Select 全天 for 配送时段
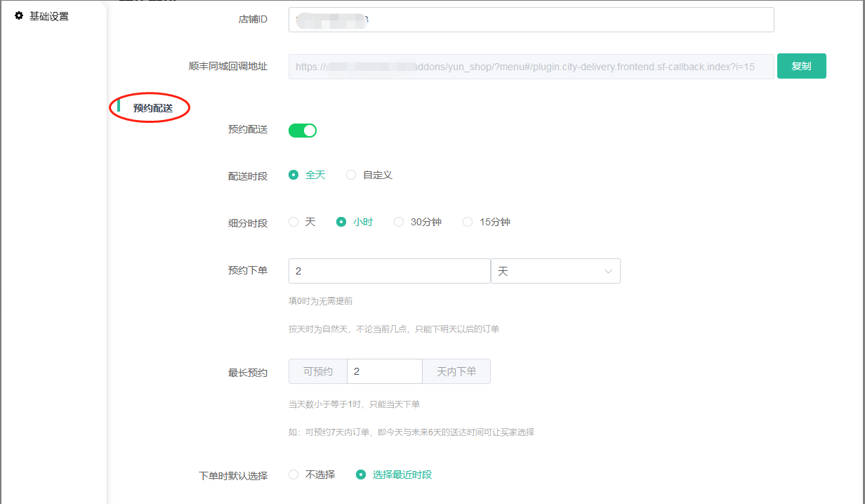Screen dimensions: 865x504 pos(294,175)
